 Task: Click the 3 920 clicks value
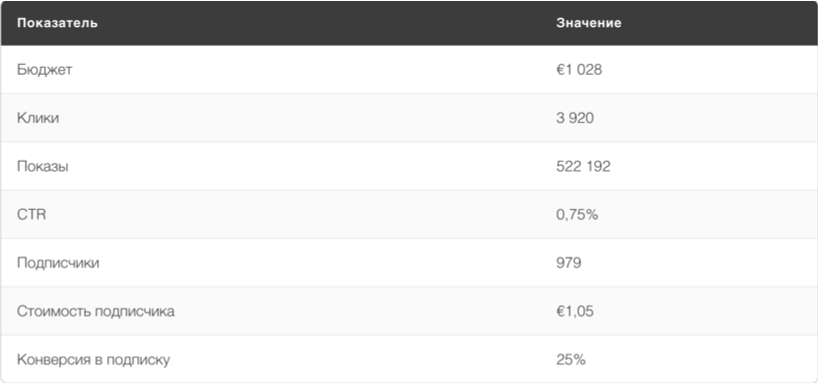pyautogui.click(x=575, y=118)
